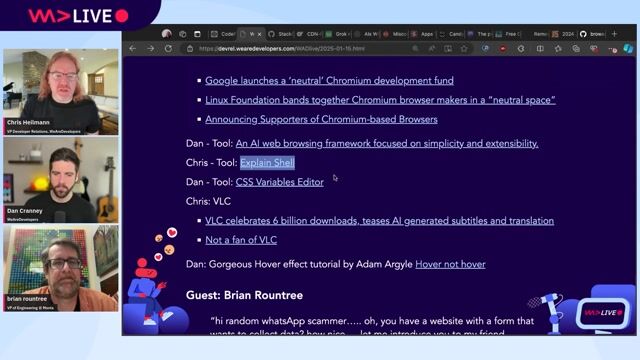Switch to the last GitHub tab
The width and height of the screenshot is (640, 360).
point(593,34)
